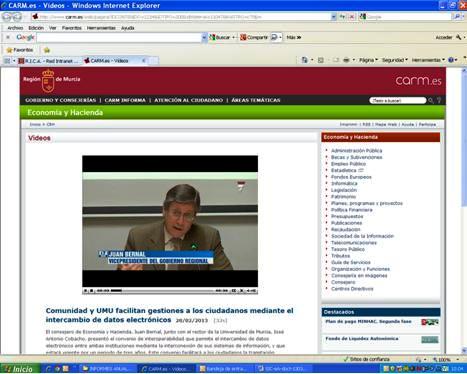Open the Edición menu
The height and width of the screenshot is (374, 467).
[36, 28]
